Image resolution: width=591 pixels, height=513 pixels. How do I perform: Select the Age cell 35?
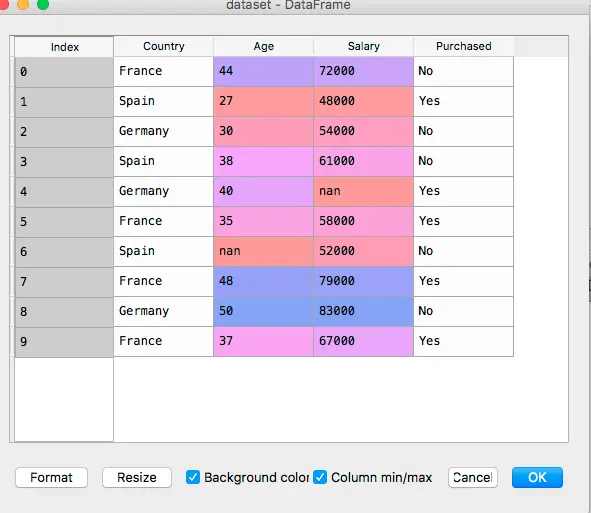tap(263, 221)
